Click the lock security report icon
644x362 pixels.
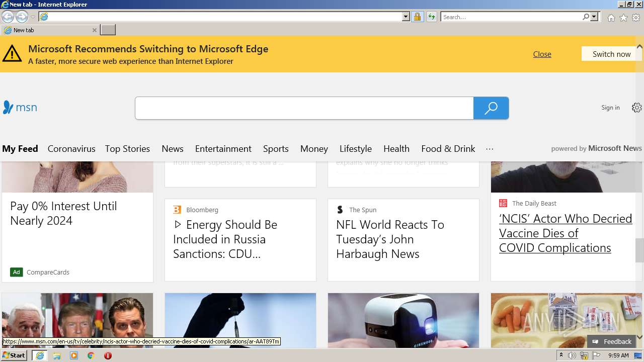click(417, 17)
